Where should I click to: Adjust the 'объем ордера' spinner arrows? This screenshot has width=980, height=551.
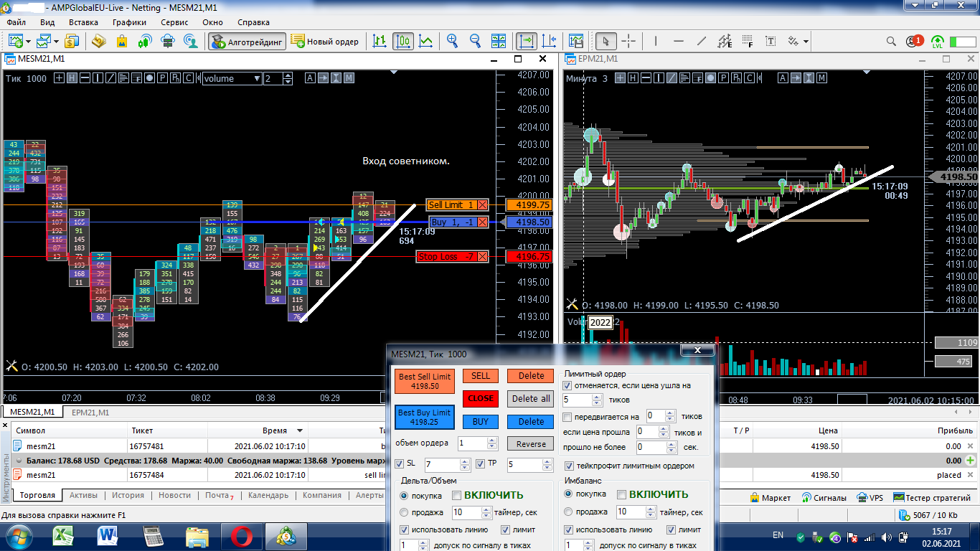[x=491, y=443]
